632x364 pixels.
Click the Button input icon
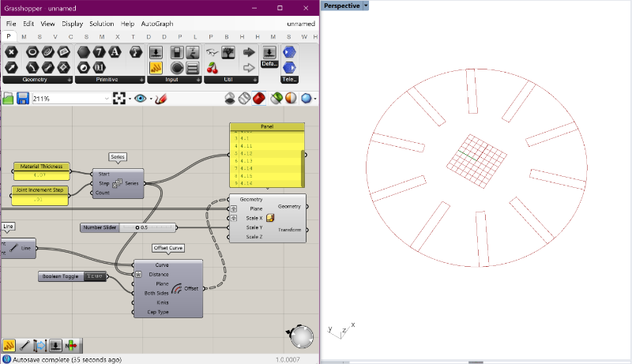pyautogui.click(x=177, y=67)
